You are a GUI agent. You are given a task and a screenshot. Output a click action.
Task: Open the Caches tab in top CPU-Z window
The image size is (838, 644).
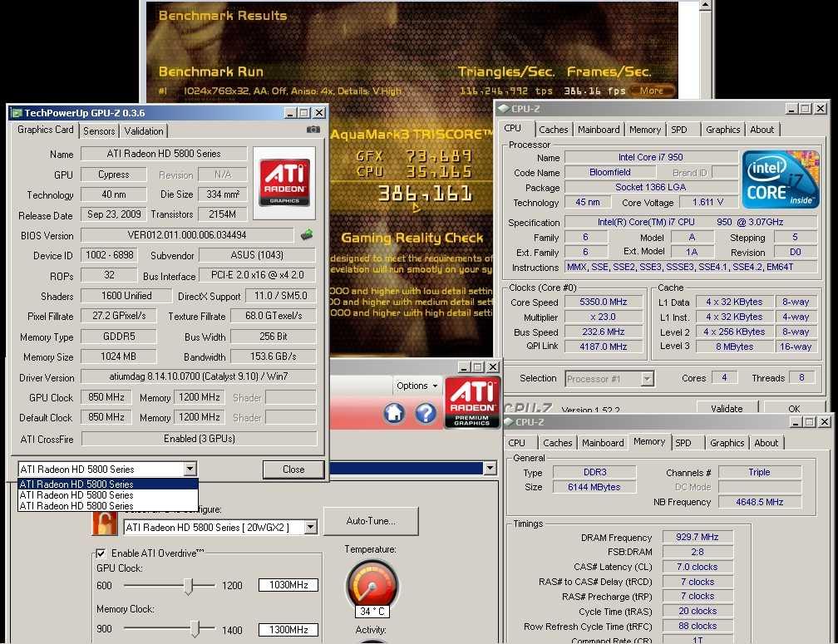pyautogui.click(x=553, y=130)
